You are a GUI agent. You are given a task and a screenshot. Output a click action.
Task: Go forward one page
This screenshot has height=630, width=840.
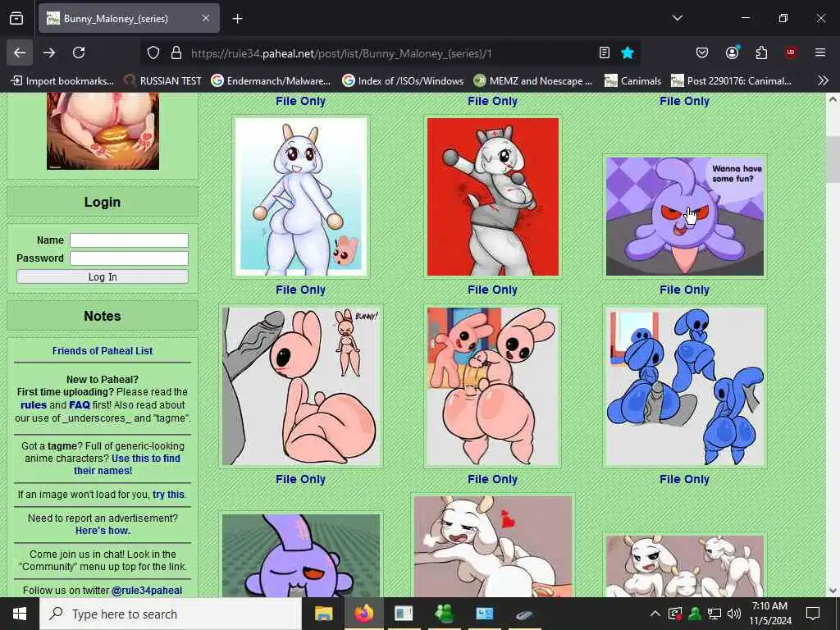tap(49, 52)
